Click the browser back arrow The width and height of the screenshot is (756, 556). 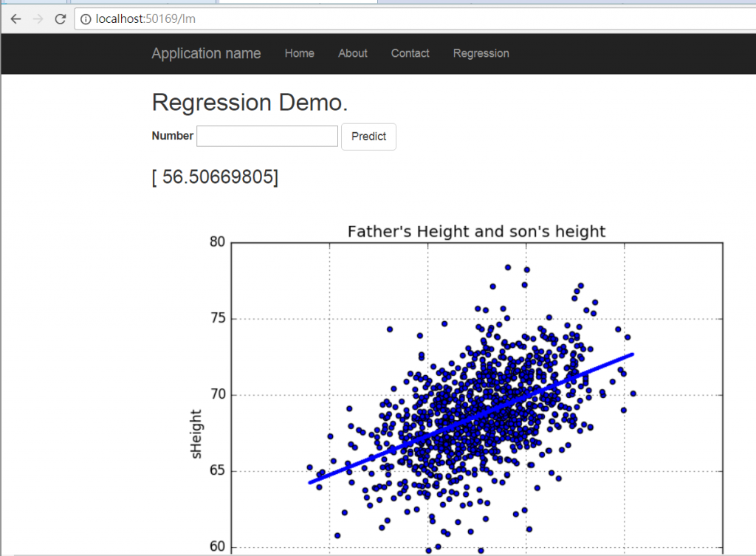click(x=16, y=18)
